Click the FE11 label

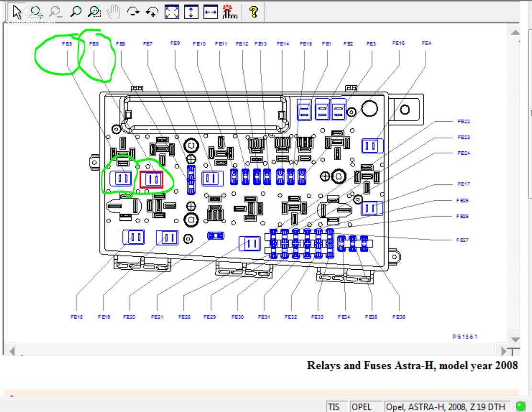(x=221, y=44)
